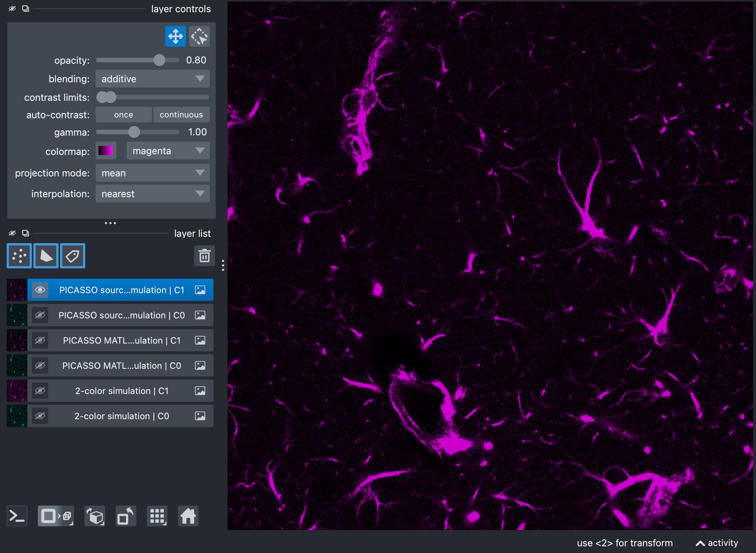Click image type icon of PICASSO source C0

(x=200, y=315)
